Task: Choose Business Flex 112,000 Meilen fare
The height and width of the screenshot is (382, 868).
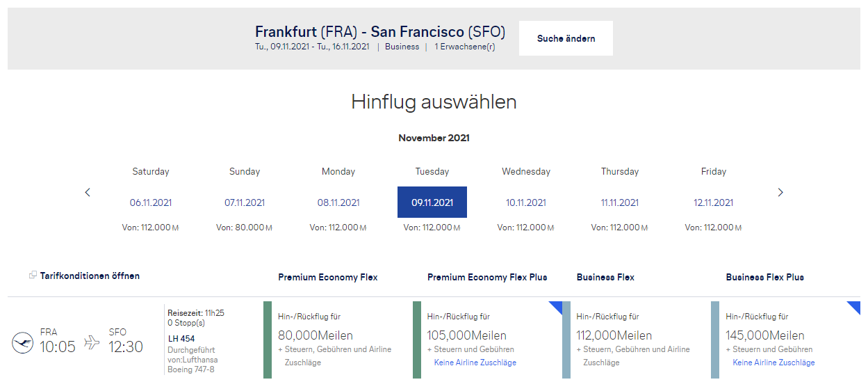Action: tap(637, 340)
